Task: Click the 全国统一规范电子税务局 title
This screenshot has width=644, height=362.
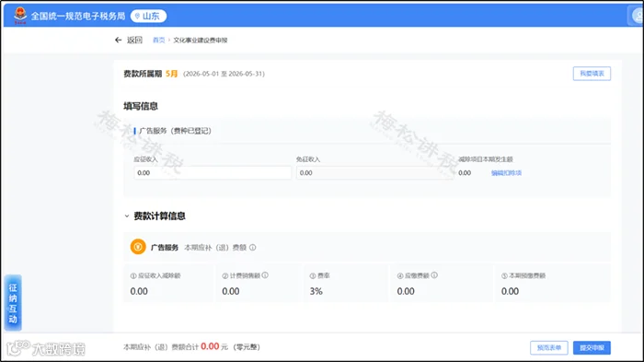Action: tap(78, 16)
